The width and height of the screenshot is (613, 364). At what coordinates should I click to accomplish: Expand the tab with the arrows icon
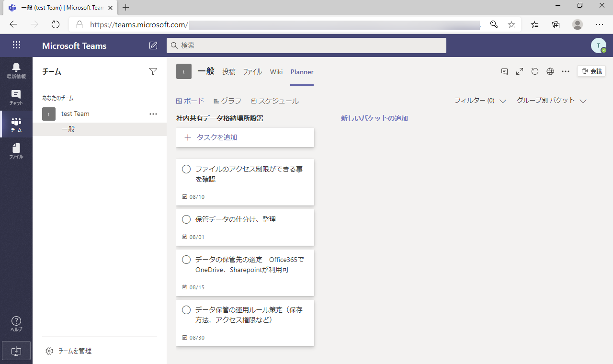point(520,71)
